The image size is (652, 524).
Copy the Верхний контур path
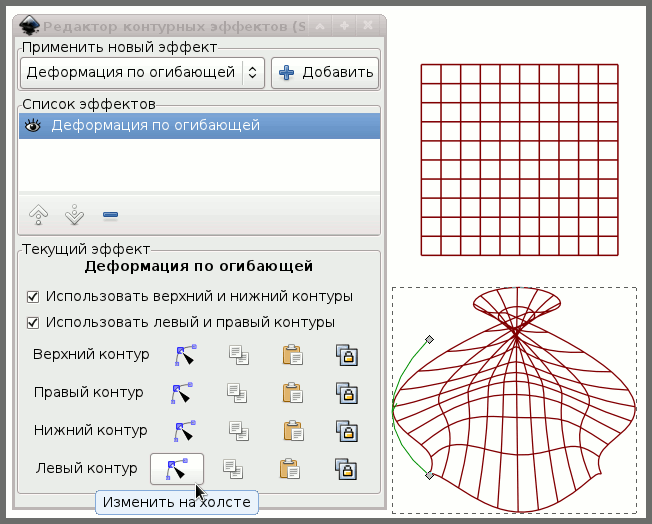point(237,355)
